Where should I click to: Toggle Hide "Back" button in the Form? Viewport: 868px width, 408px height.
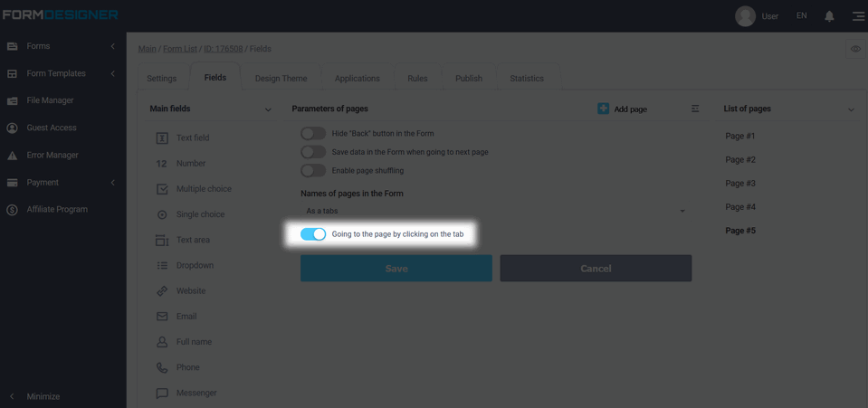click(x=313, y=133)
